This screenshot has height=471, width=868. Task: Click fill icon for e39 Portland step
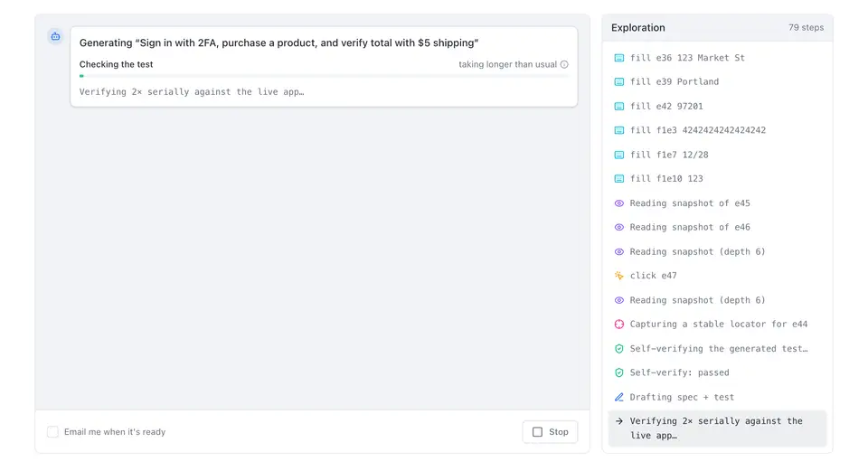(618, 82)
